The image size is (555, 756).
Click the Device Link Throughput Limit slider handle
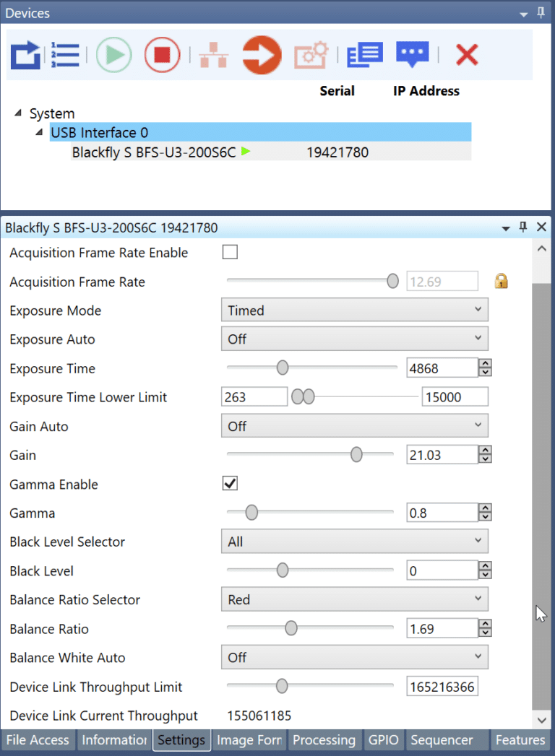282,686
